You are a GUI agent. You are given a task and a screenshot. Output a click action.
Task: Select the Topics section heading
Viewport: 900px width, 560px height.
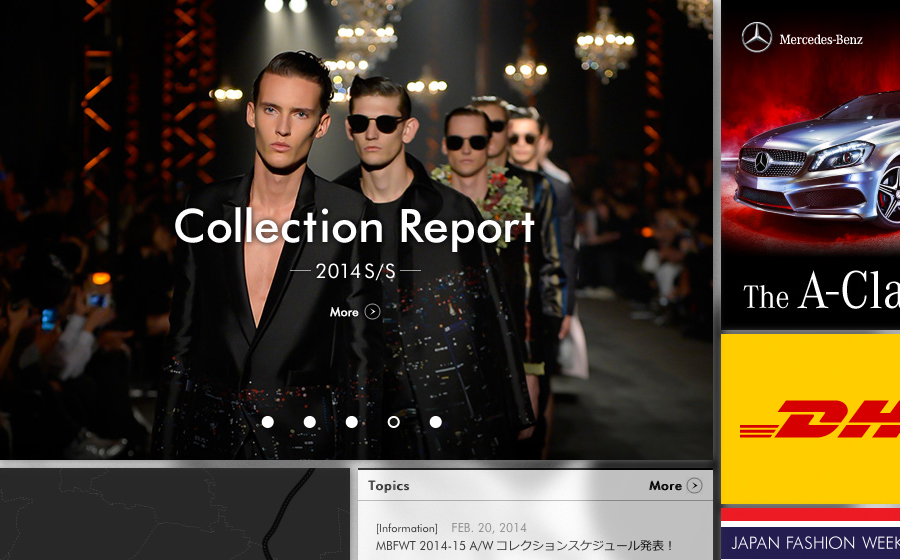pos(389,486)
